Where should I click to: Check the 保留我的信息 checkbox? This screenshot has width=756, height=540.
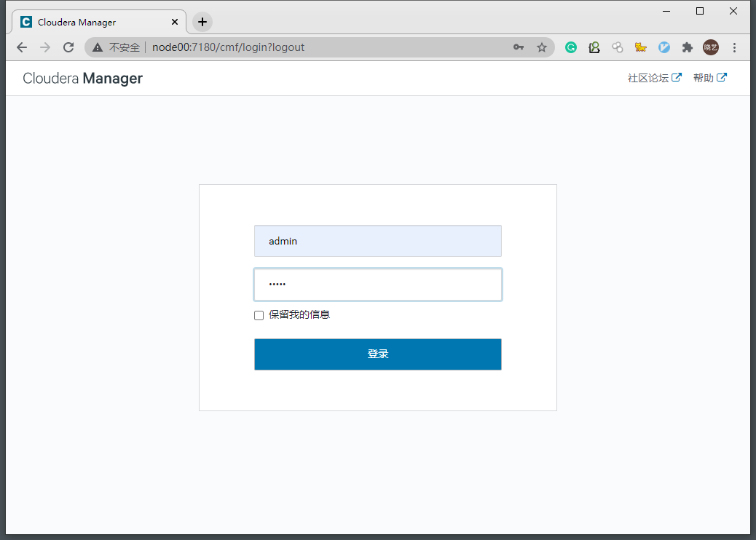(259, 315)
